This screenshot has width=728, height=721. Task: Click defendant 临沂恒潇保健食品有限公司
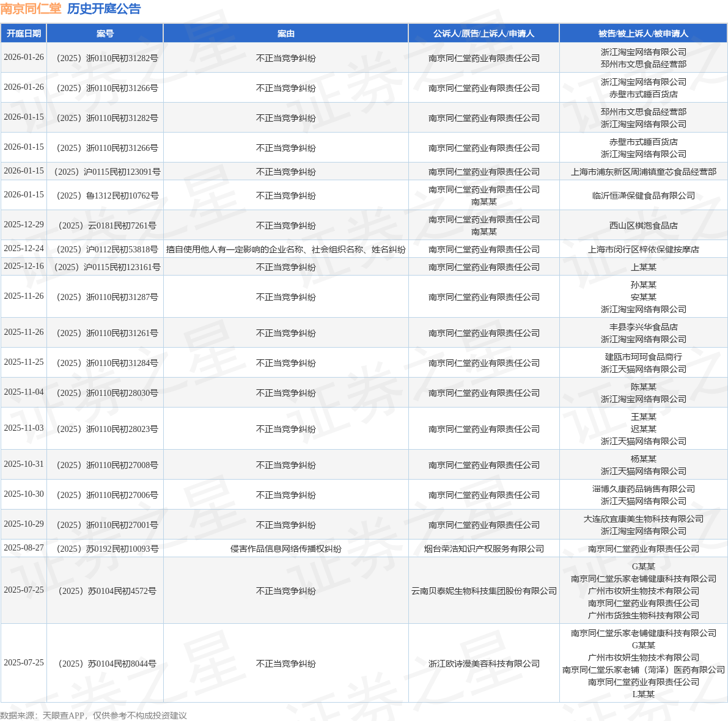(x=644, y=196)
